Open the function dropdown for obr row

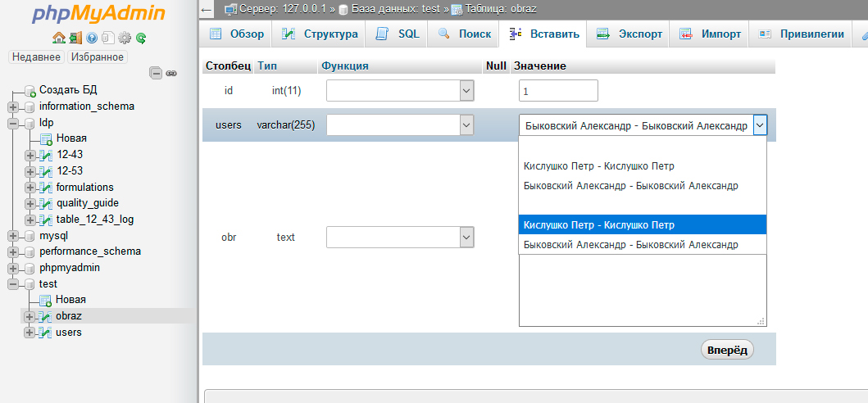tap(400, 238)
